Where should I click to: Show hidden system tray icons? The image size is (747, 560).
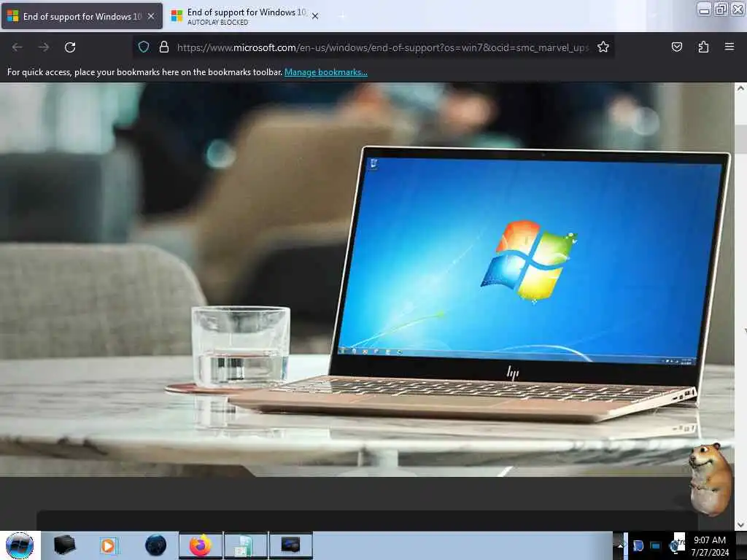click(x=620, y=545)
